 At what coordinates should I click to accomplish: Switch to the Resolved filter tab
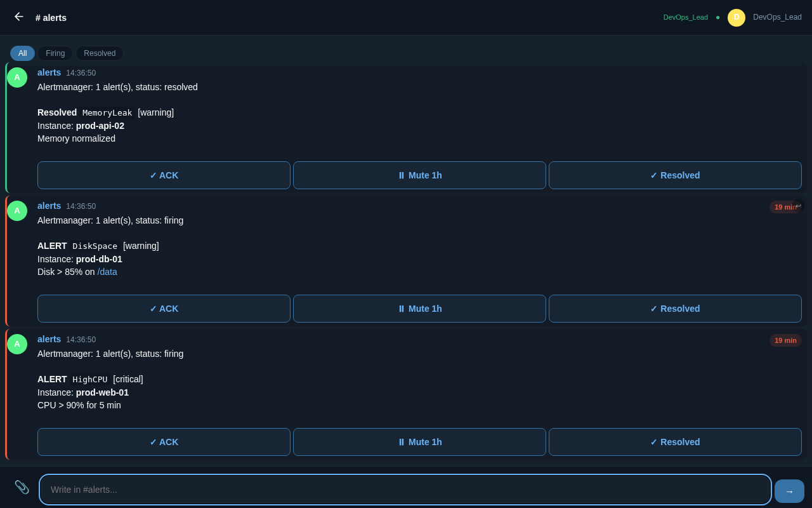point(100,53)
